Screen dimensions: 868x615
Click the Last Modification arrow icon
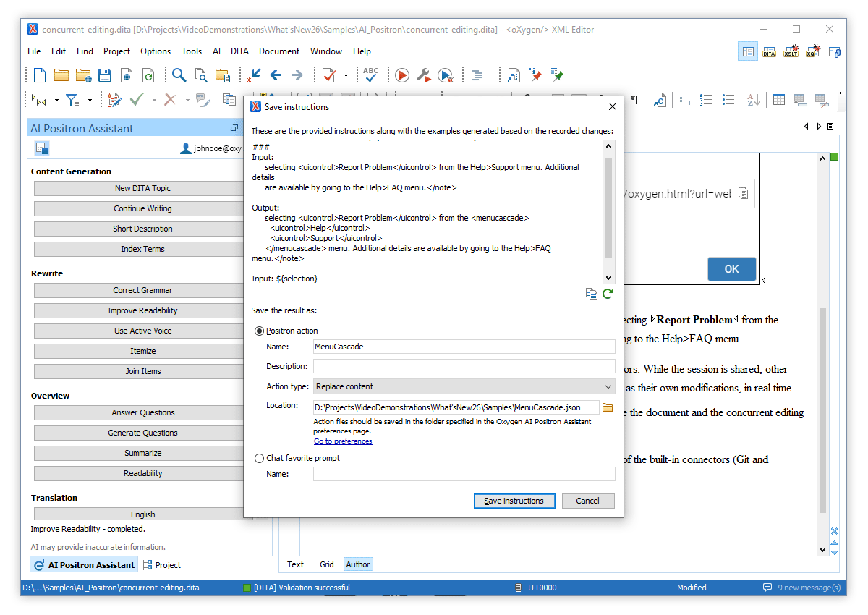click(253, 75)
